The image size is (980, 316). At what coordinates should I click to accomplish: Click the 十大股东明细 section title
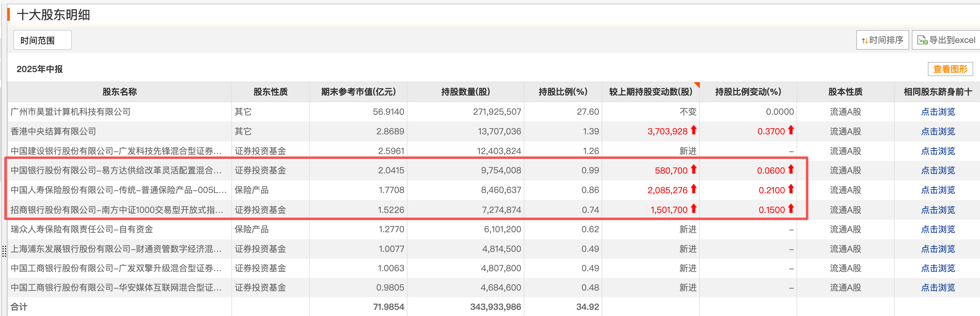[x=54, y=15]
